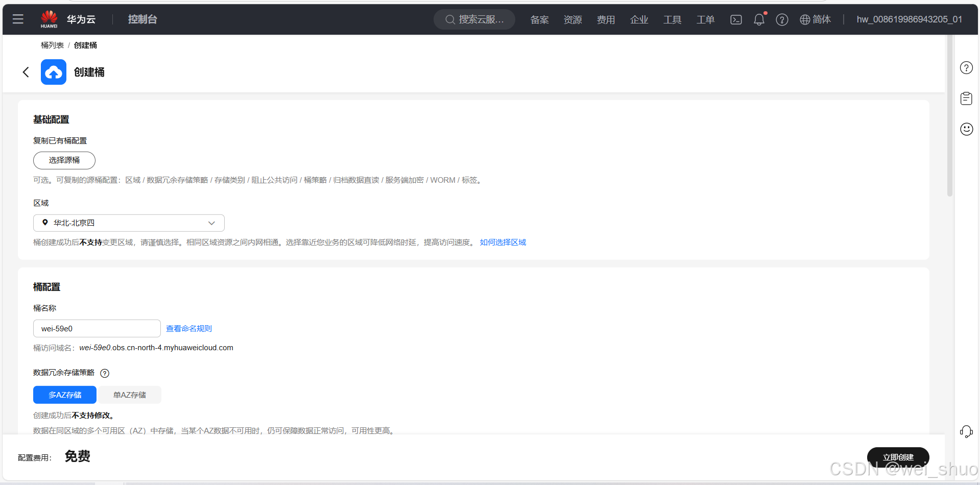
Task: Open the 工单 menu
Action: 705,19
